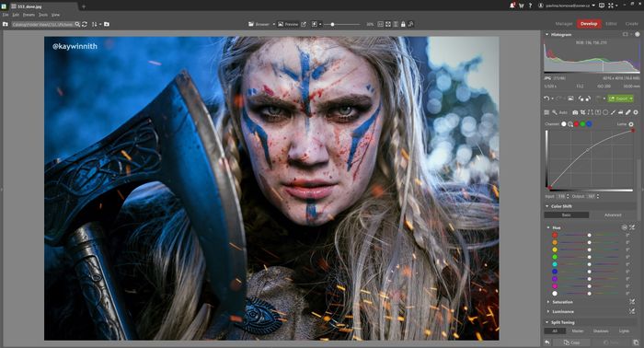Click the fit-to-screen zoom icon
644x348 pixels.
click(x=388, y=24)
